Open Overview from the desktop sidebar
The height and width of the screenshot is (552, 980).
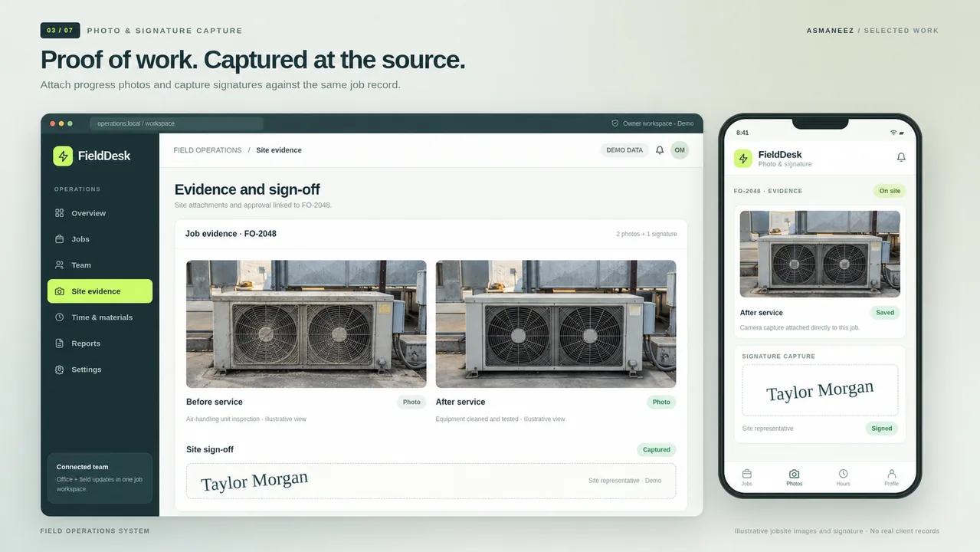pyautogui.click(x=100, y=213)
